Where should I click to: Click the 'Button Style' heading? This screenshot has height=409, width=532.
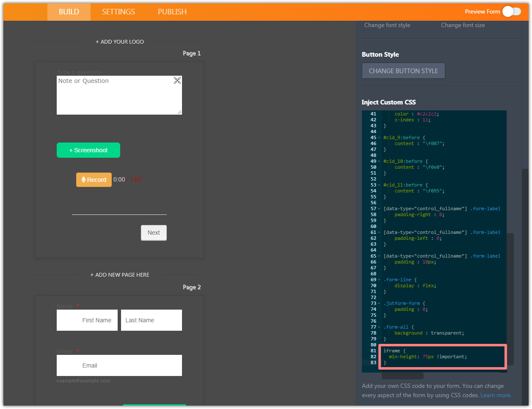(380, 55)
